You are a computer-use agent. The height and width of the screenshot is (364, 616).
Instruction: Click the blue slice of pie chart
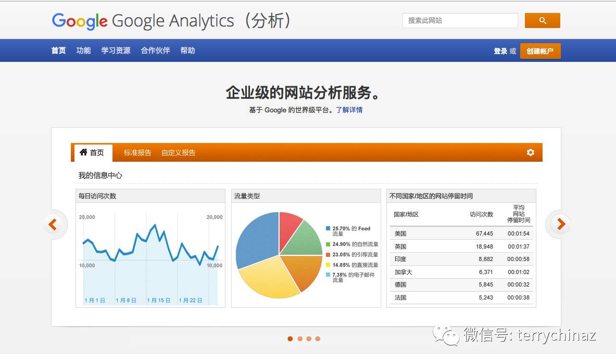pyautogui.click(x=258, y=240)
